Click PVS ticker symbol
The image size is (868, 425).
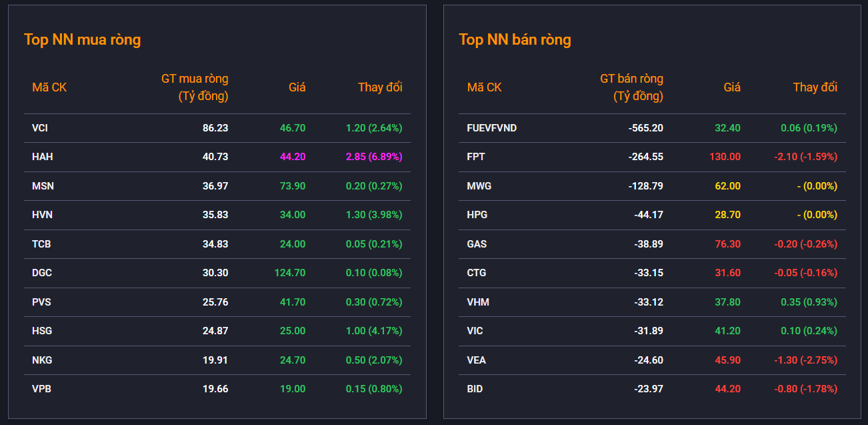click(x=41, y=302)
